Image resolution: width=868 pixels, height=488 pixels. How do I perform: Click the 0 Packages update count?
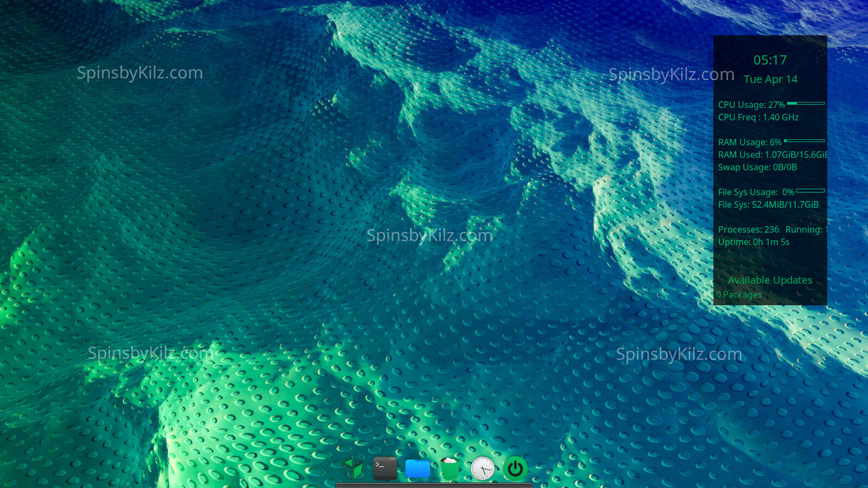tap(739, 294)
